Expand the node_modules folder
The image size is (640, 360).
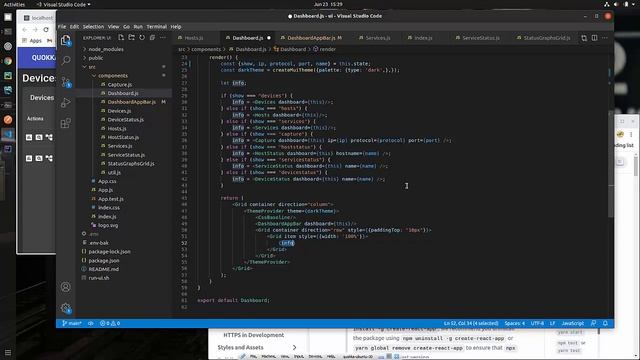click(x=106, y=49)
